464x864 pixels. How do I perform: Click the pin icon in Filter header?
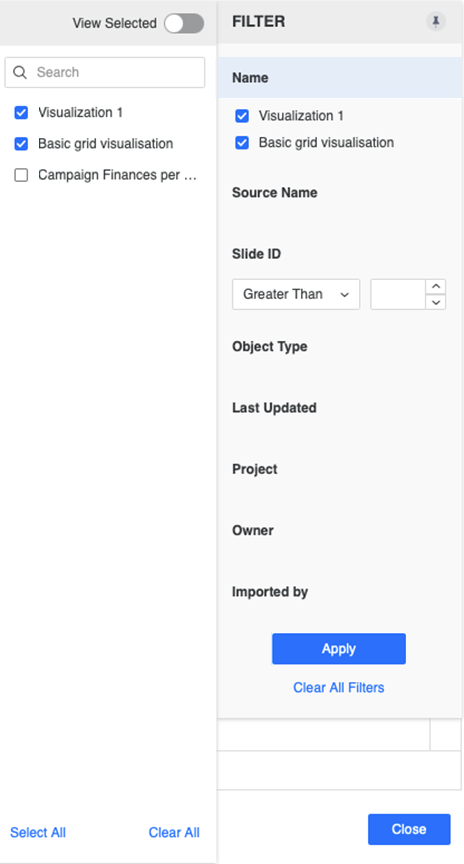coord(435,21)
